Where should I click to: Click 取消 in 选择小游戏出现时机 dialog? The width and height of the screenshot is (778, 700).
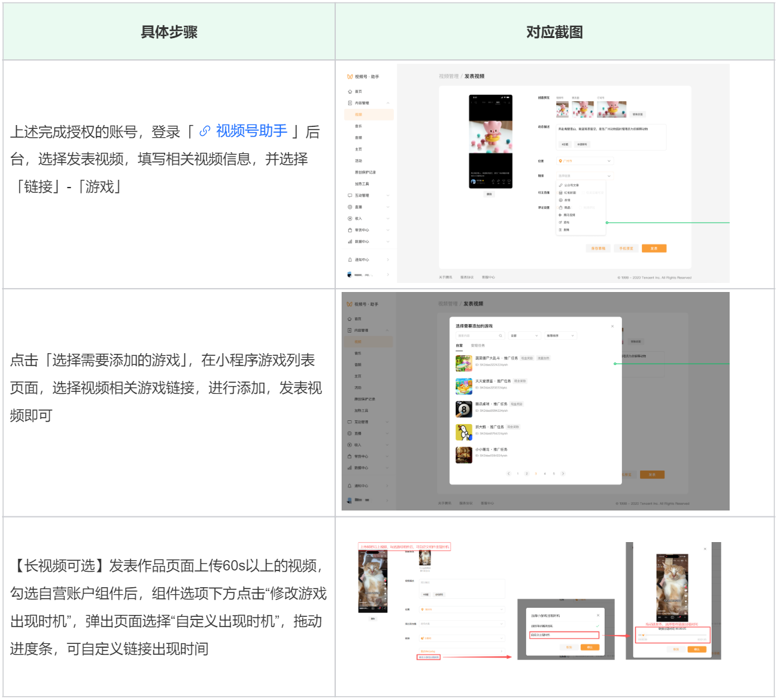(x=569, y=647)
